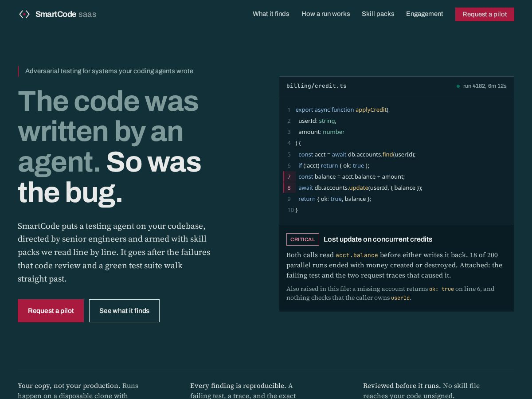
Task: Click Every finding is reproducible text
Action: [x=238, y=386]
